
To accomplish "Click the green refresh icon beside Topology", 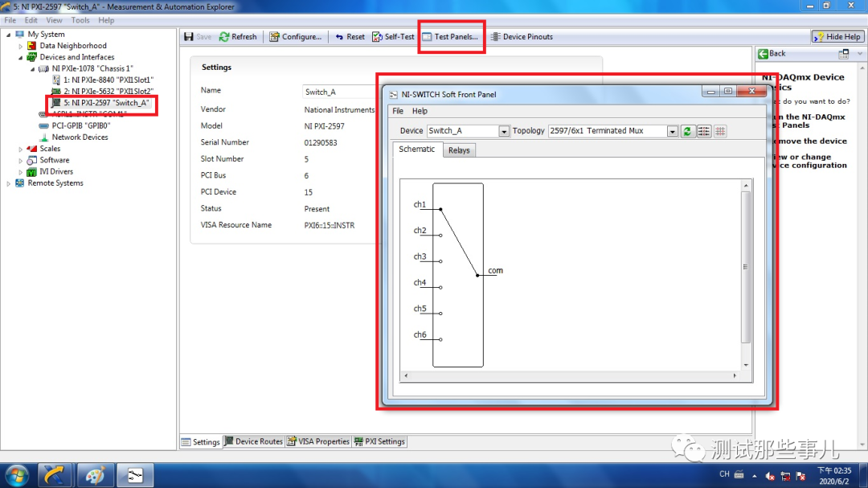I will coord(687,131).
